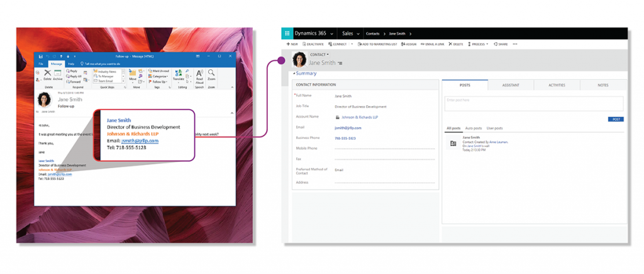The image size is (644, 274).
Task: Switch to the Assistant tab
Action: 511,85
